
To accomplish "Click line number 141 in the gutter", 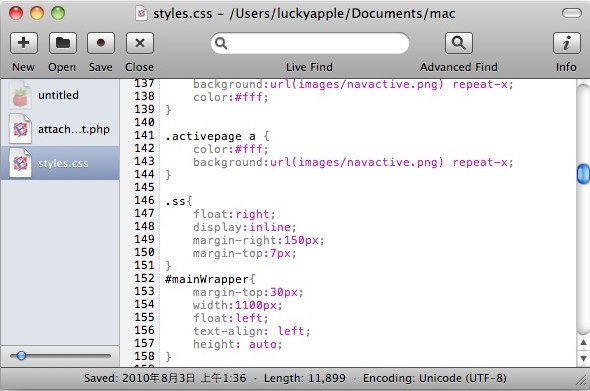I will point(144,135).
